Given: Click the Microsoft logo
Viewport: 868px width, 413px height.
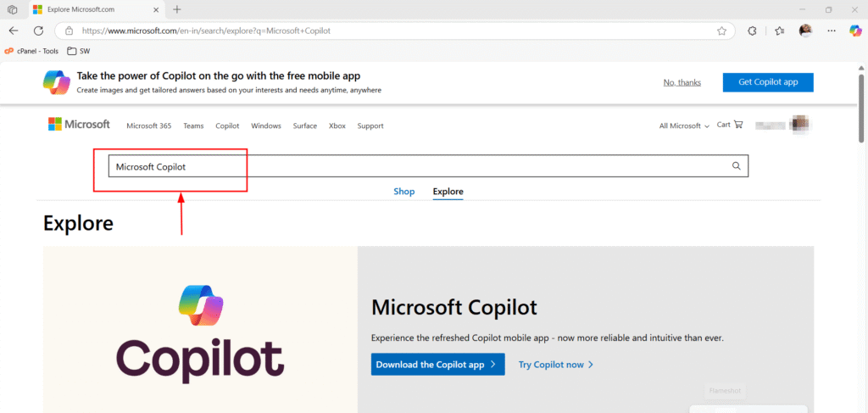Looking at the screenshot, I should coord(79,125).
